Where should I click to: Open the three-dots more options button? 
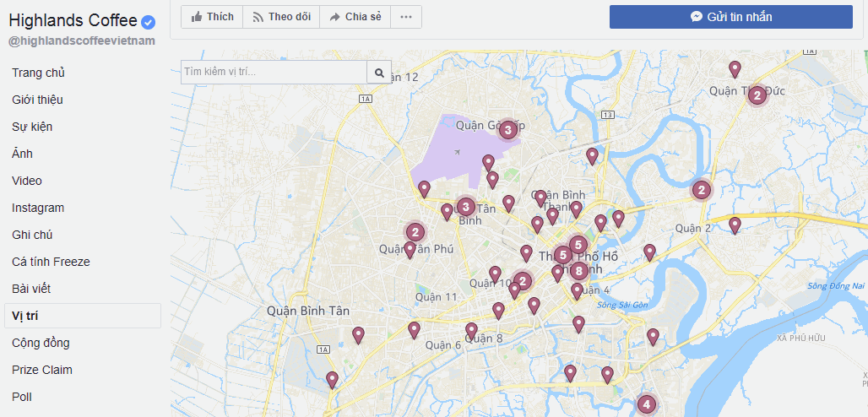point(406,17)
